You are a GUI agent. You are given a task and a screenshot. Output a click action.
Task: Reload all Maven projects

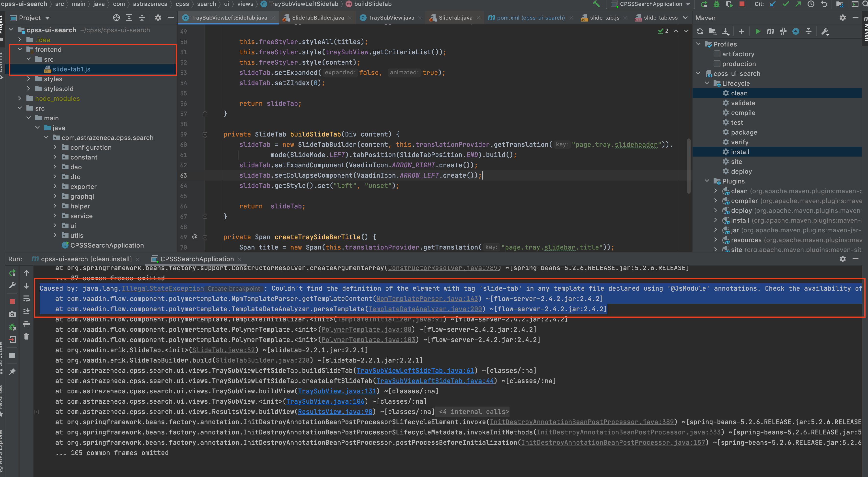[700, 31]
